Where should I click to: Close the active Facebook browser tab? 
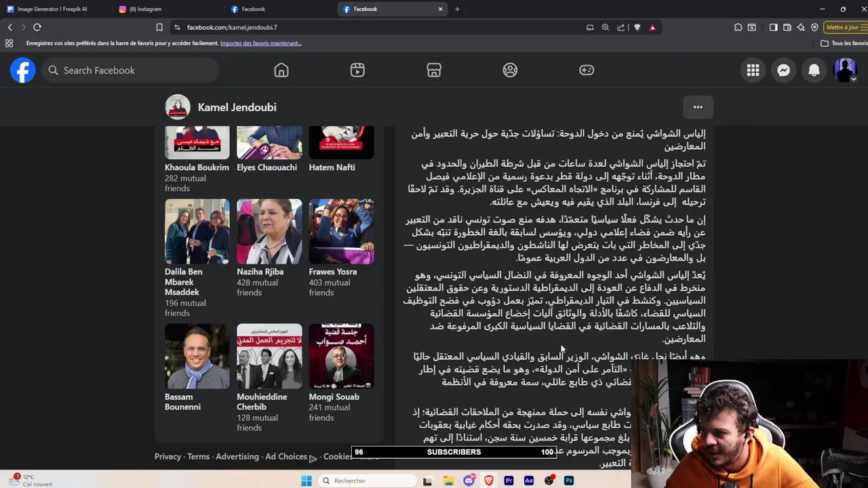440,9
